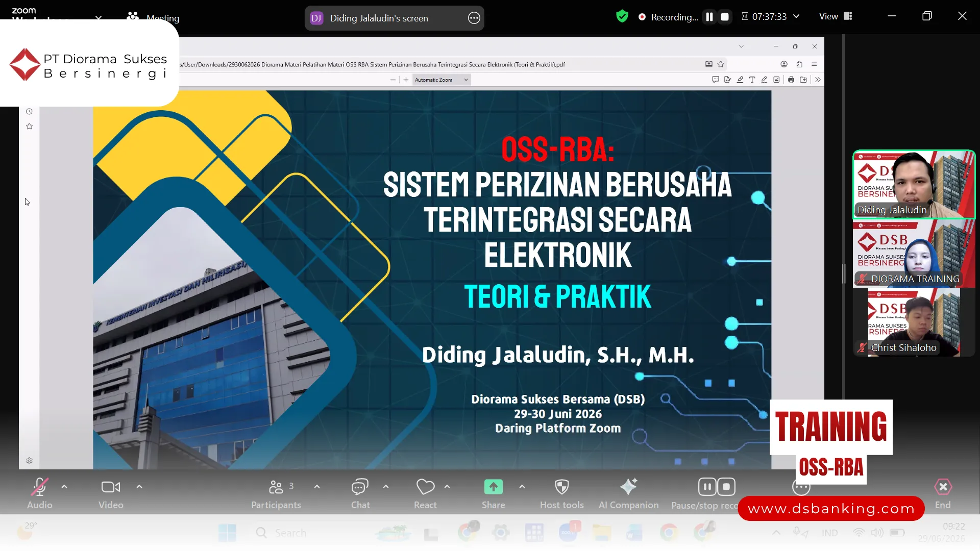Open the Windows Start menu
This screenshot has width=980, height=551.
click(227, 533)
